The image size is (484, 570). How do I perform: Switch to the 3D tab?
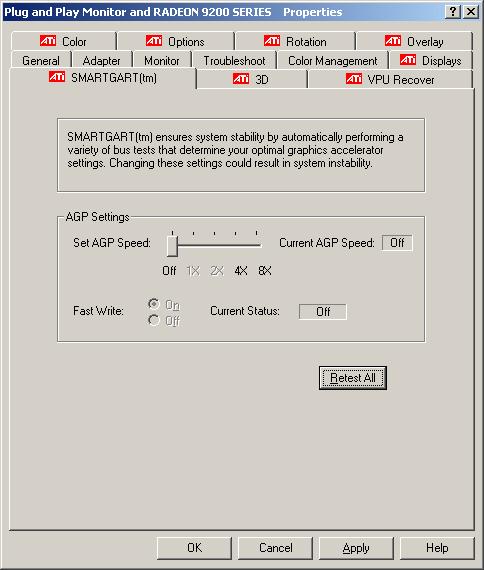coord(251,79)
